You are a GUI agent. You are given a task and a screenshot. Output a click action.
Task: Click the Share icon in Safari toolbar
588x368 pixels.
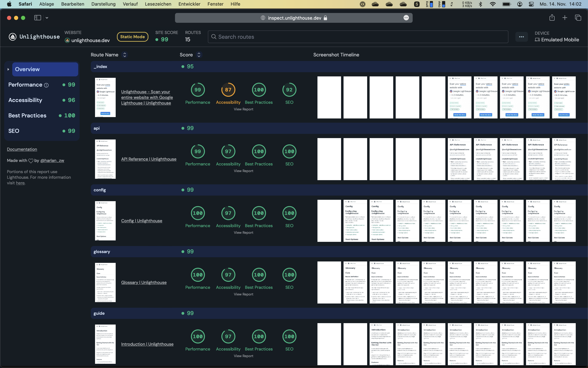pos(552,18)
